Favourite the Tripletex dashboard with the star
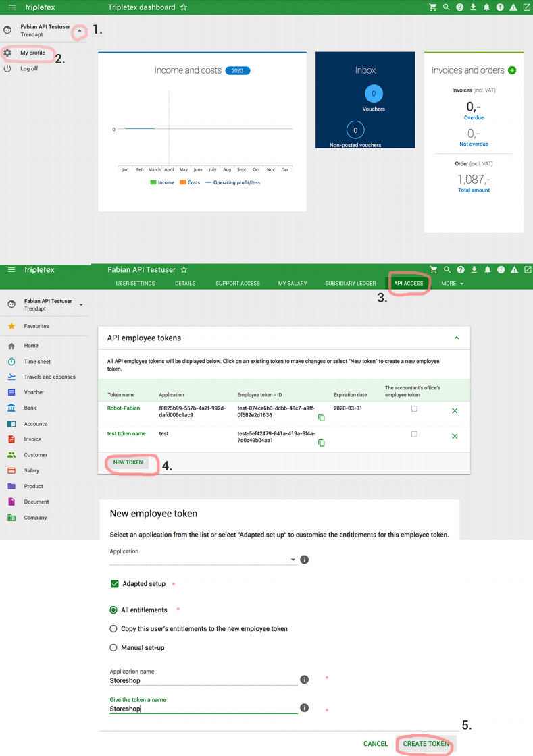 (x=184, y=7)
